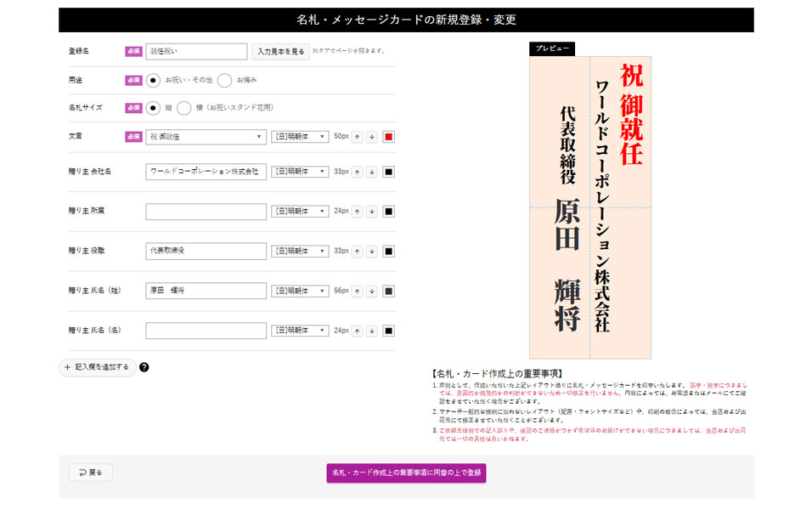This screenshot has height=510, width=812.
Task: Expand font dropdown for 贈り主 氏名(姓)
Action: pyautogui.click(x=300, y=291)
